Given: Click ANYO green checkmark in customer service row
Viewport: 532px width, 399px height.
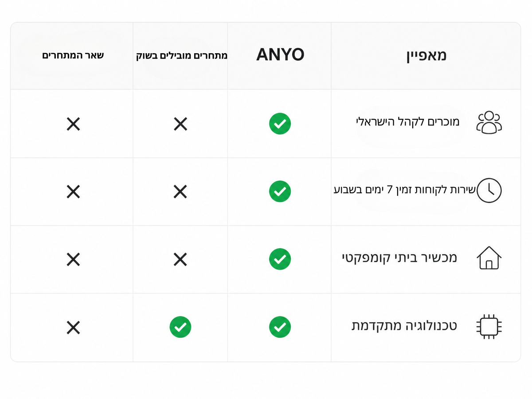Looking at the screenshot, I should [x=280, y=192].
